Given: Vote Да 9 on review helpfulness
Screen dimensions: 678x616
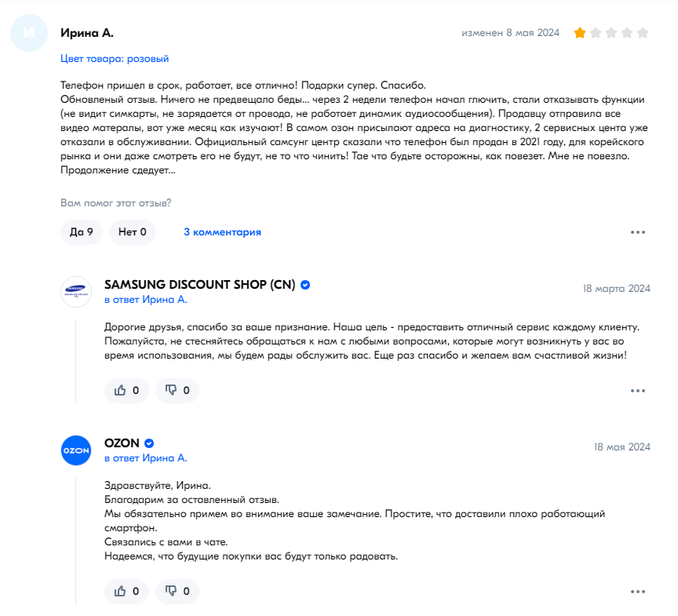Looking at the screenshot, I should pyautogui.click(x=82, y=232).
